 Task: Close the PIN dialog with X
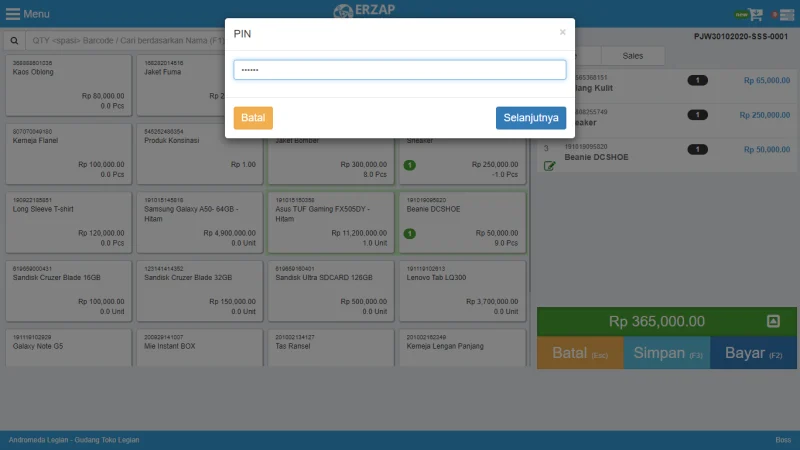(x=562, y=32)
